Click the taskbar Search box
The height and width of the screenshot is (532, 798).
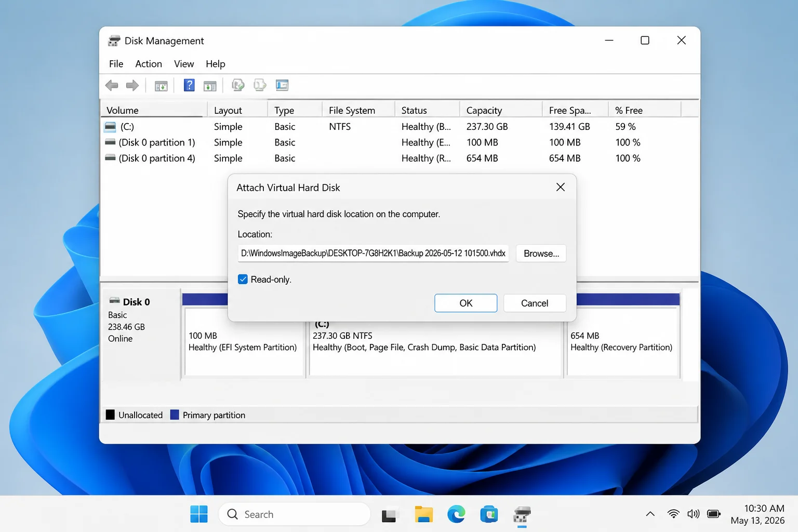(295, 514)
